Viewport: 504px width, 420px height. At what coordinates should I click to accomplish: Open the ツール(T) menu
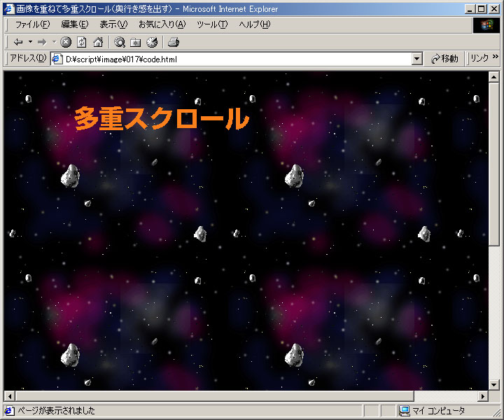point(212,24)
